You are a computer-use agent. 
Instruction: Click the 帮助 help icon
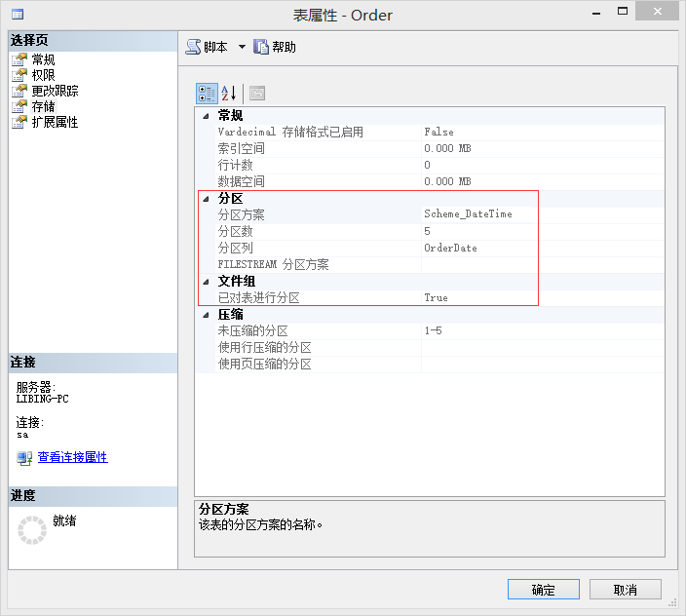(261, 47)
